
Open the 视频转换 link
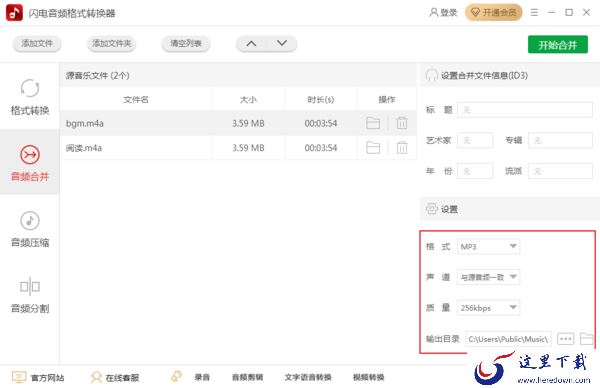[368, 377]
